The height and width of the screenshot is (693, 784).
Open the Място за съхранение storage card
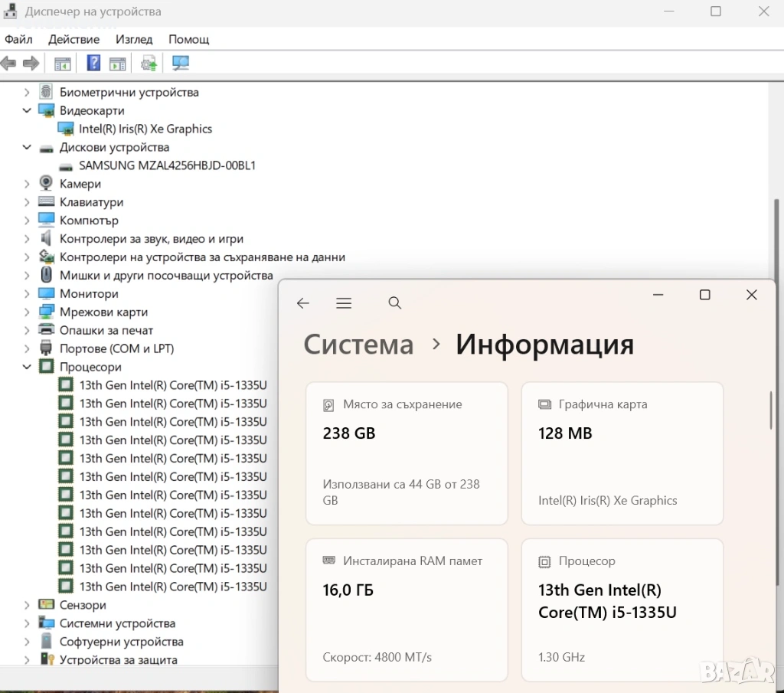tap(407, 453)
